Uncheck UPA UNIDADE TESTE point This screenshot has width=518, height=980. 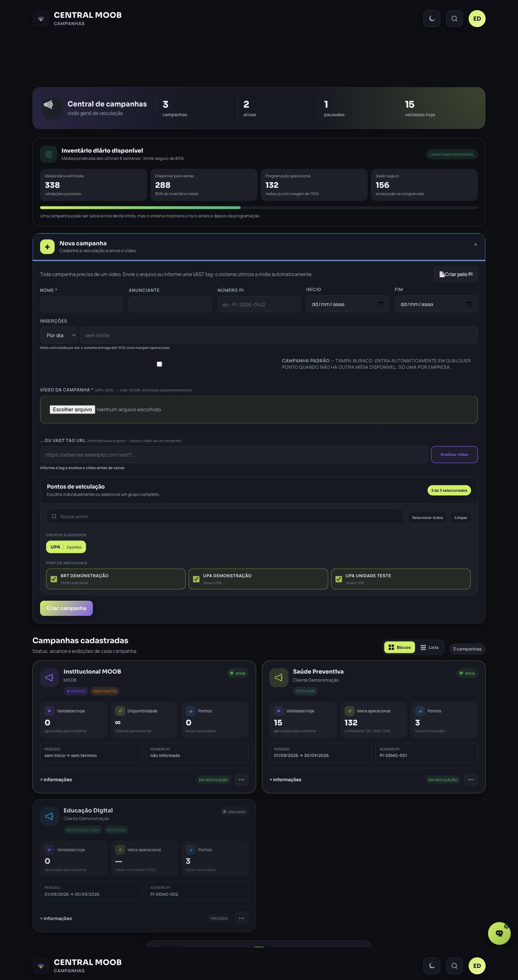click(x=339, y=579)
